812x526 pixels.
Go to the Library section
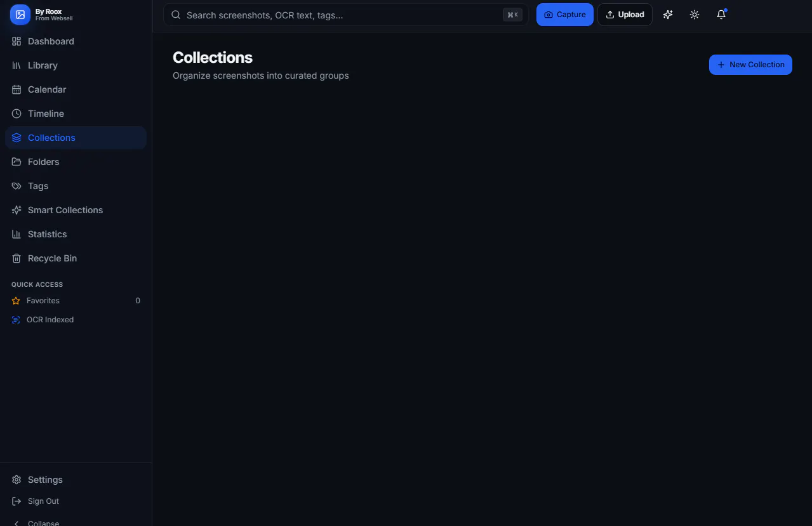coord(76,65)
